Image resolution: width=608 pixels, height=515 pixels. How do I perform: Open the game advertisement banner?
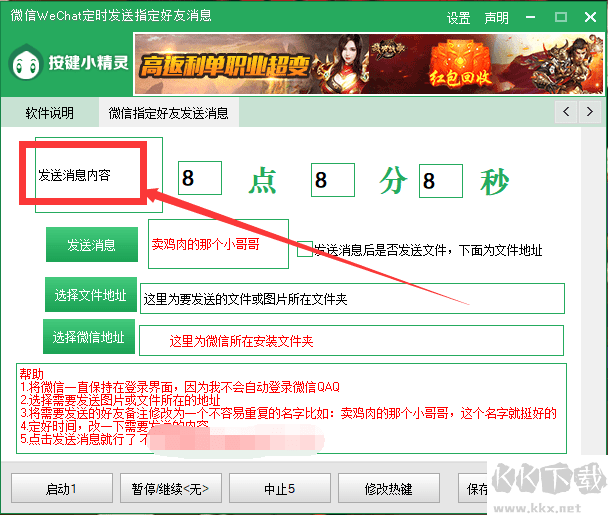click(369, 64)
